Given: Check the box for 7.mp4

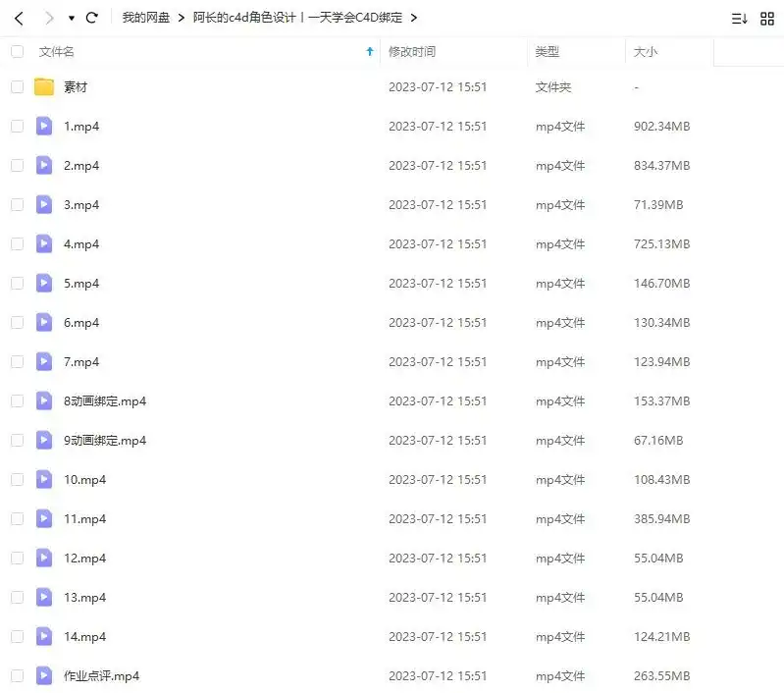Looking at the screenshot, I should [17, 362].
